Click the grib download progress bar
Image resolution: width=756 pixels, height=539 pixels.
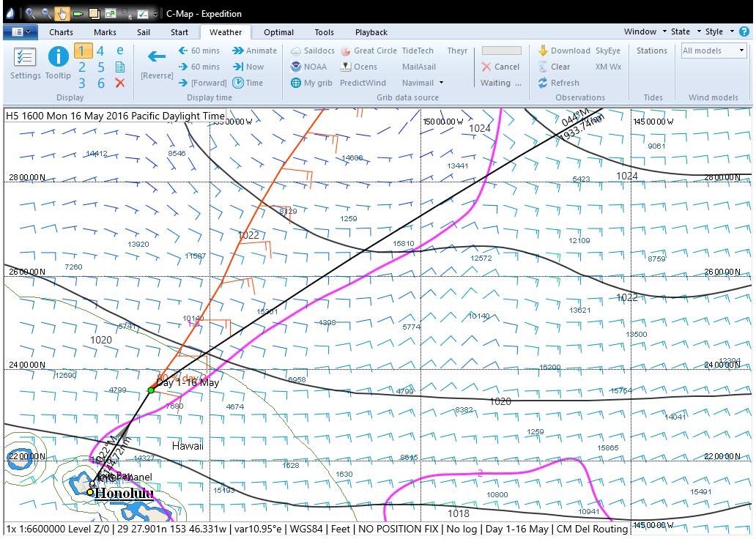(501, 51)
